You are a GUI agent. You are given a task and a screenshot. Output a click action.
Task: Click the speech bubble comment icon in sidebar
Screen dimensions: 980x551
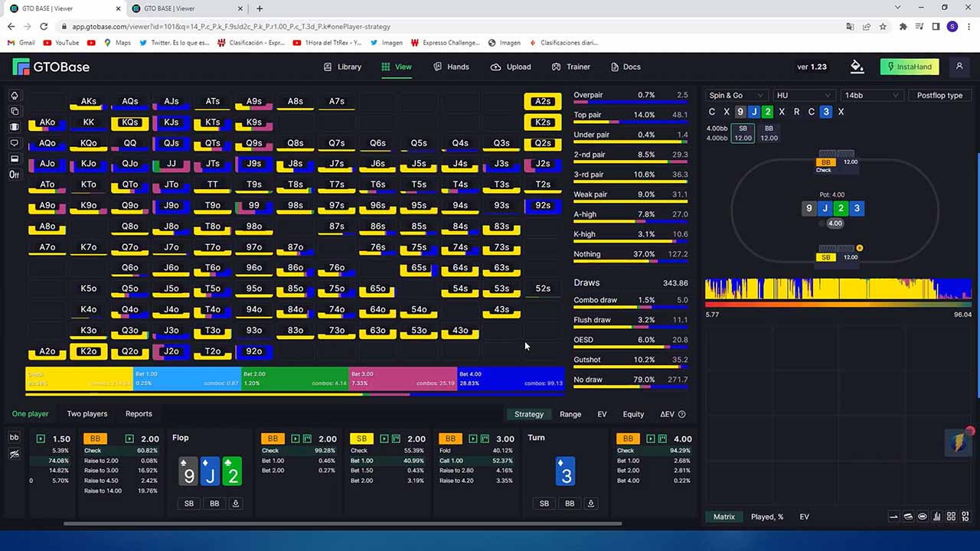click(x=14, y=143)
